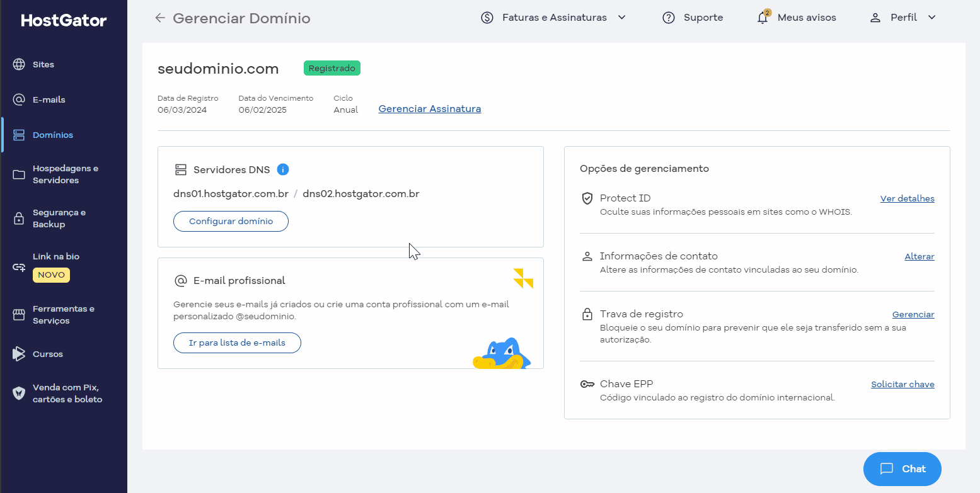980x493 pixels.
Task: Click the expiry date 06/02/2025
Action: (x=263, y=110)
